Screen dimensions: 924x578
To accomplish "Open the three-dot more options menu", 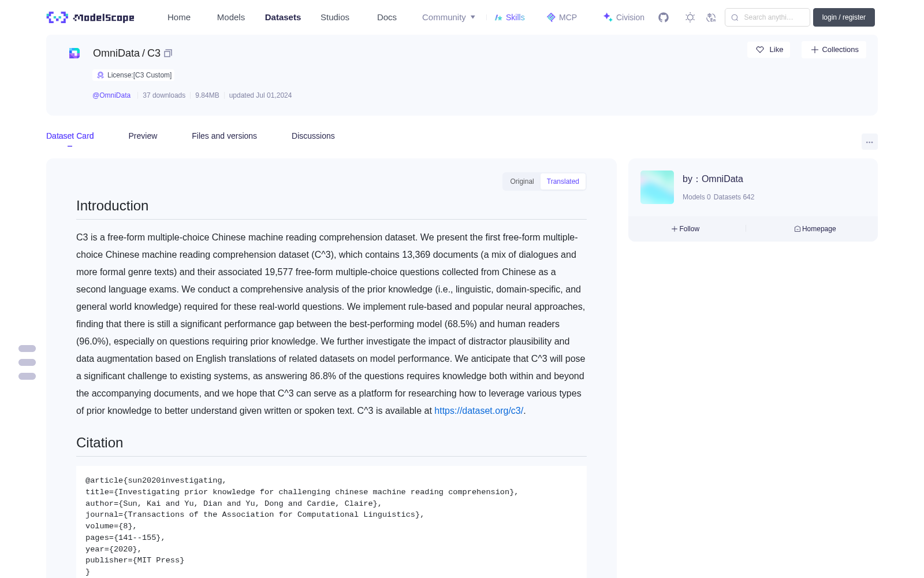I will [869, 142].
